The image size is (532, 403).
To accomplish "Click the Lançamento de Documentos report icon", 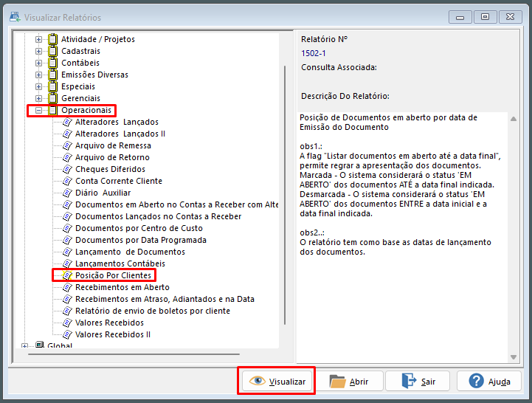I will coord(68,252).
